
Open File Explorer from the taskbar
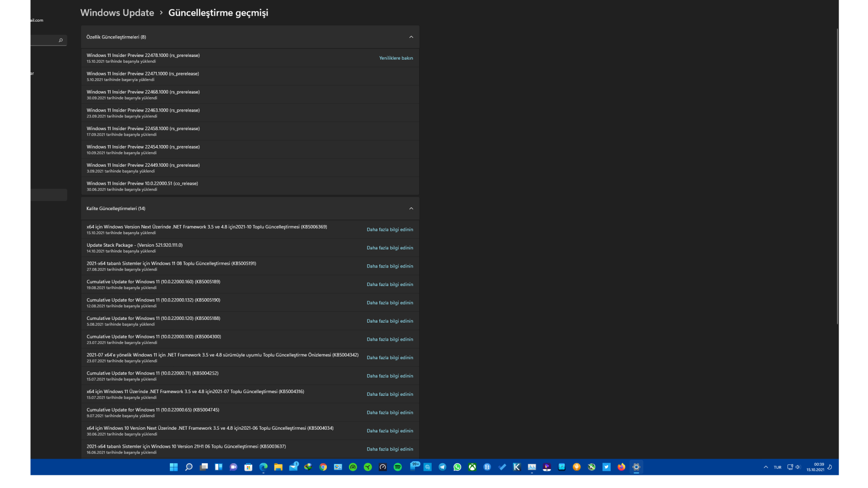(x=278, y=467)
